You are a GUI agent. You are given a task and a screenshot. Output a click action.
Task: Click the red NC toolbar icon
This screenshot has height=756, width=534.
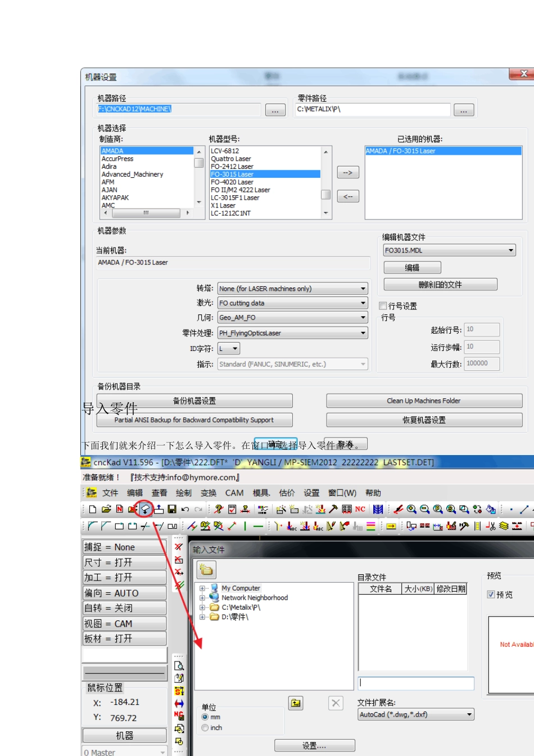click(360, 510)
